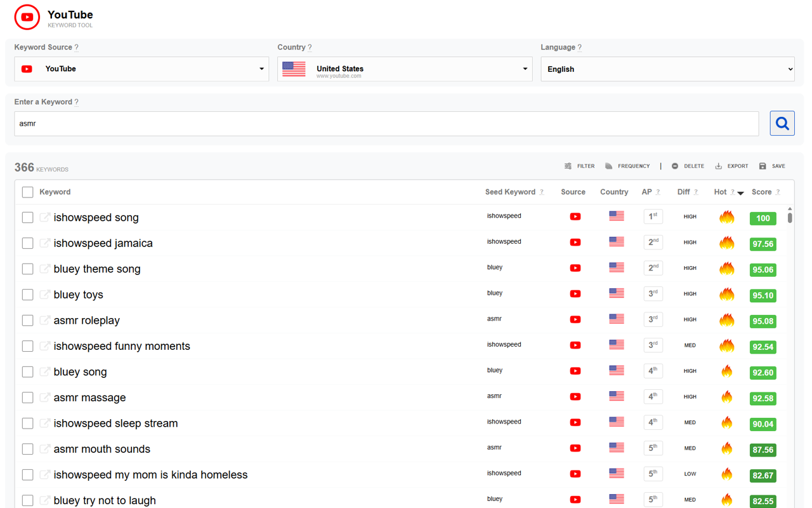Click Score column help icon

click(x=778, y=192)
